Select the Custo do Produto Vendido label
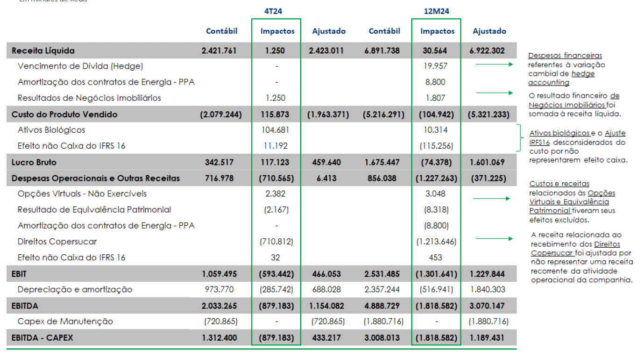 pyautogui.click(x=64, y=115)
